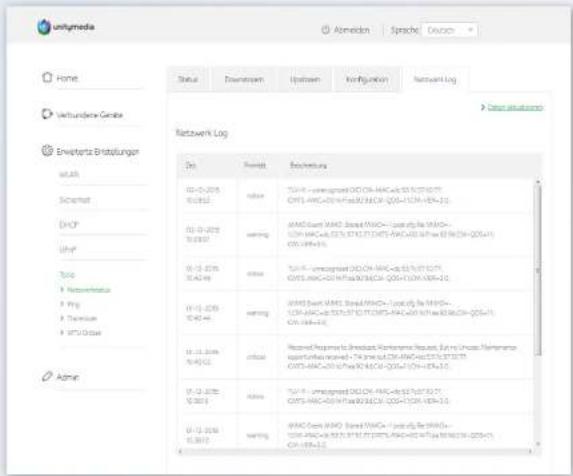Select the critical priority log entry
The height and width of the screenshot is (476, 573).
pyautogui.click(x=256, y=357)
